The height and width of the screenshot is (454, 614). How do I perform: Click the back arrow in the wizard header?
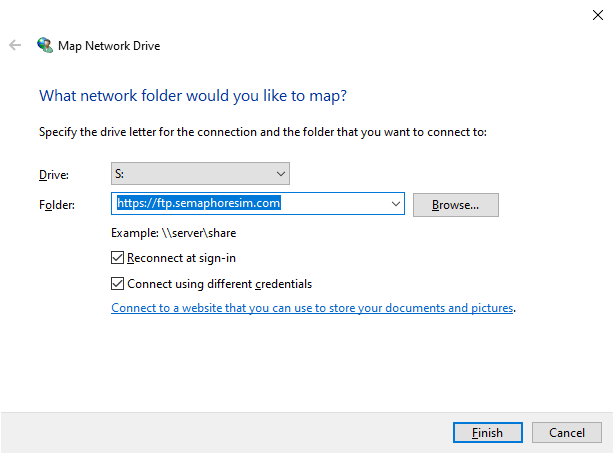coord(15,45)
